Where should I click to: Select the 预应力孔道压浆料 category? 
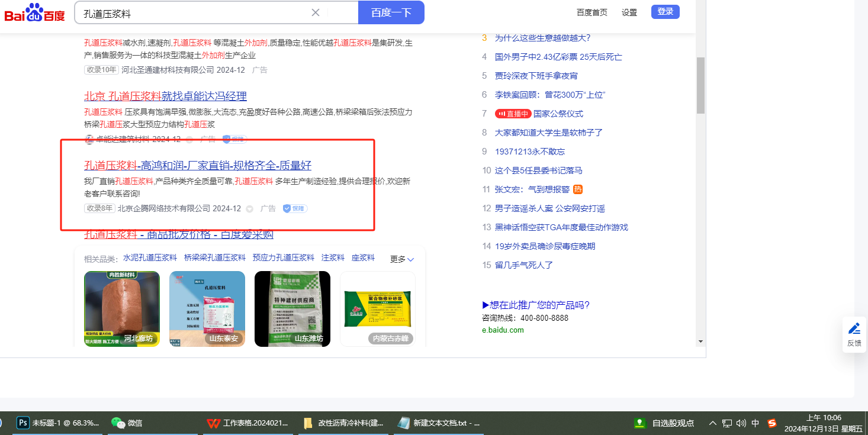(284, 258)
